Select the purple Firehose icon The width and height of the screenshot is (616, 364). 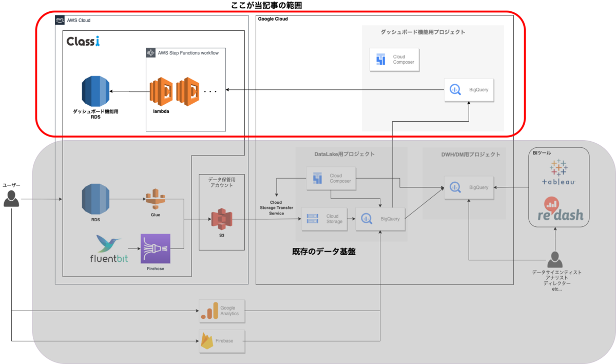[x=155, y=248]
